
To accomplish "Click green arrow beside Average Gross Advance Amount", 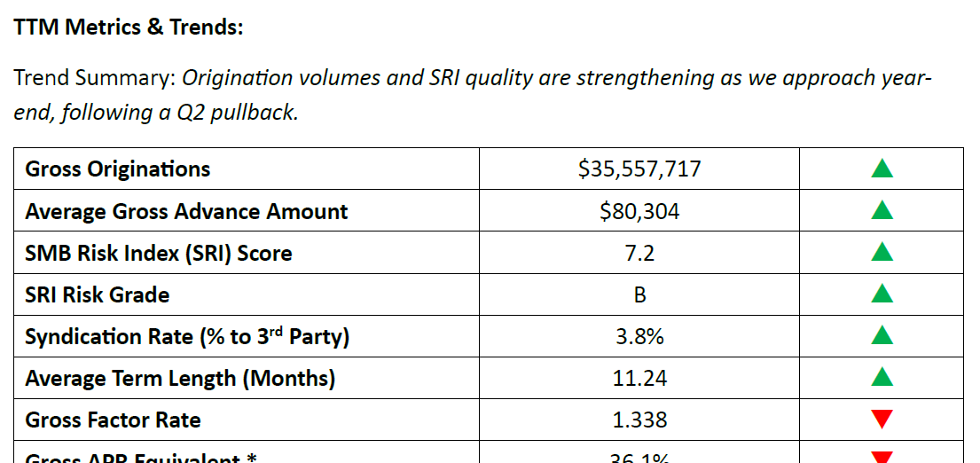I will point(882,211).
